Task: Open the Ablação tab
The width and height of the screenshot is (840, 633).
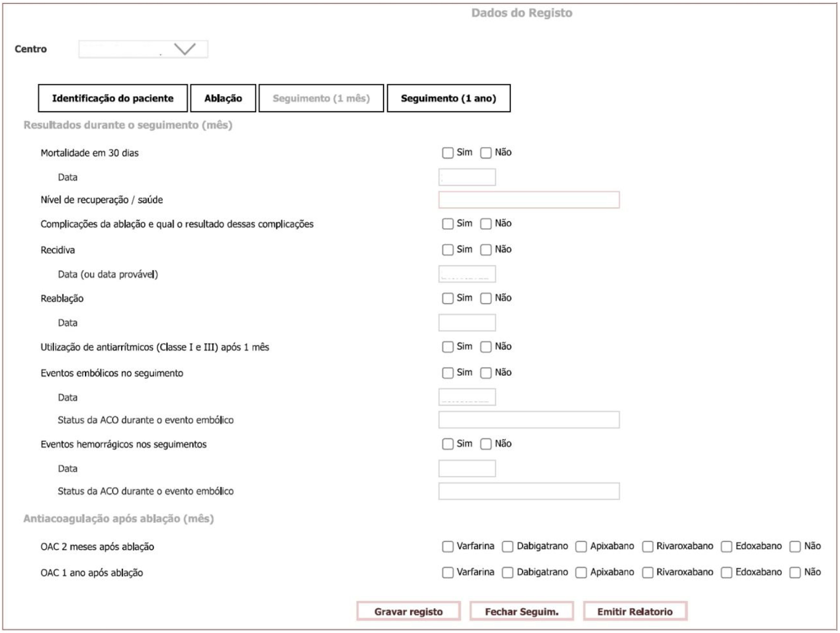Action: coord(223,98)
